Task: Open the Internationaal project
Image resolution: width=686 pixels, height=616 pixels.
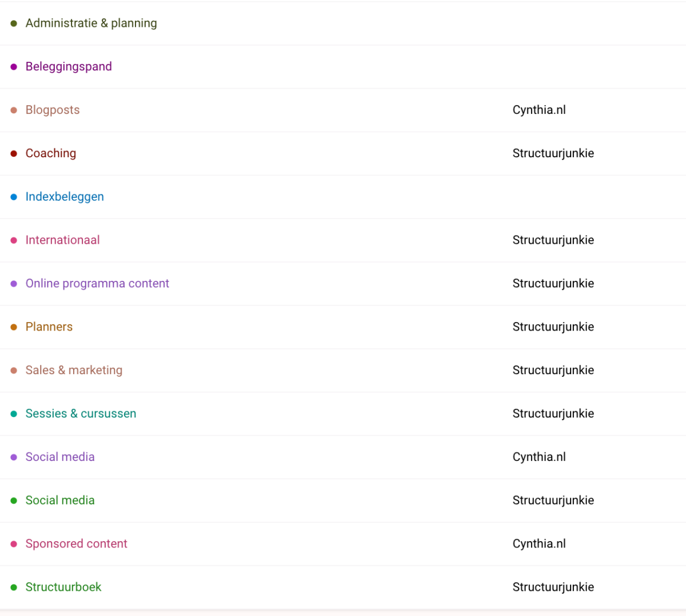Action: [x=62, y=240]
